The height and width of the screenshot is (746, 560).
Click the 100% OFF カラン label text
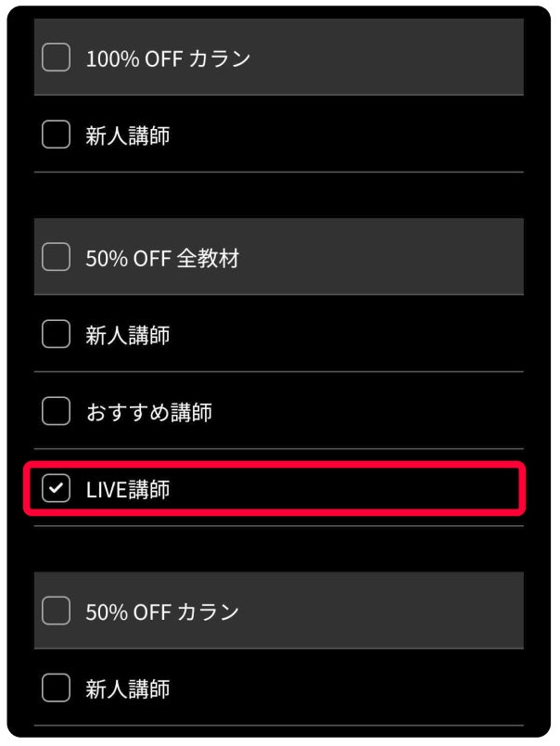pos(168,59)
